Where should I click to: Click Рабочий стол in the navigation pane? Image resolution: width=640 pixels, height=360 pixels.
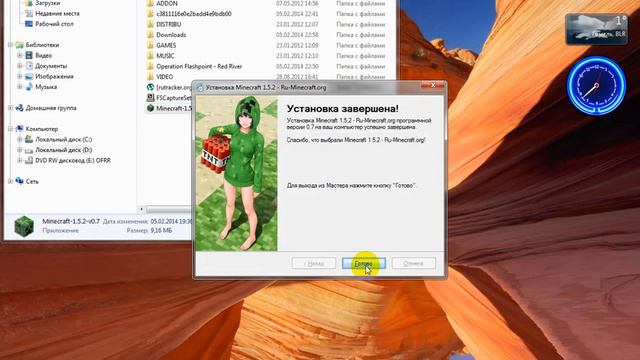coord(54,24)
